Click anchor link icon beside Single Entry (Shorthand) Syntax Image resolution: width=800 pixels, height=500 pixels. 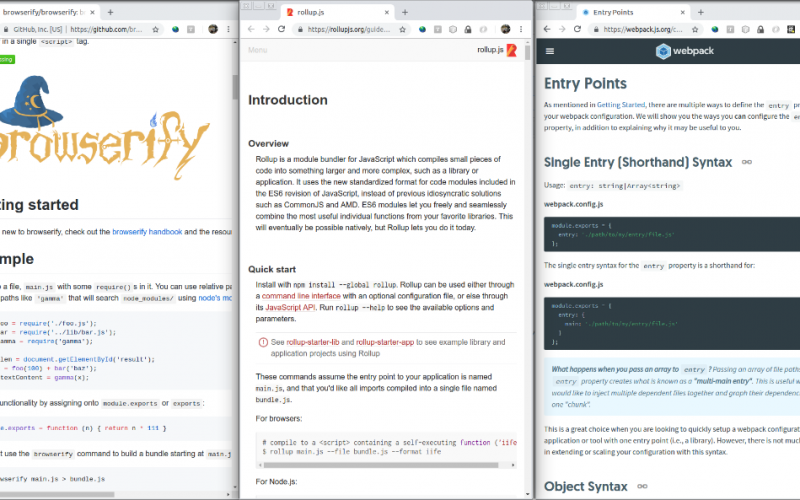pyautogui.click(x=746, y=162)
